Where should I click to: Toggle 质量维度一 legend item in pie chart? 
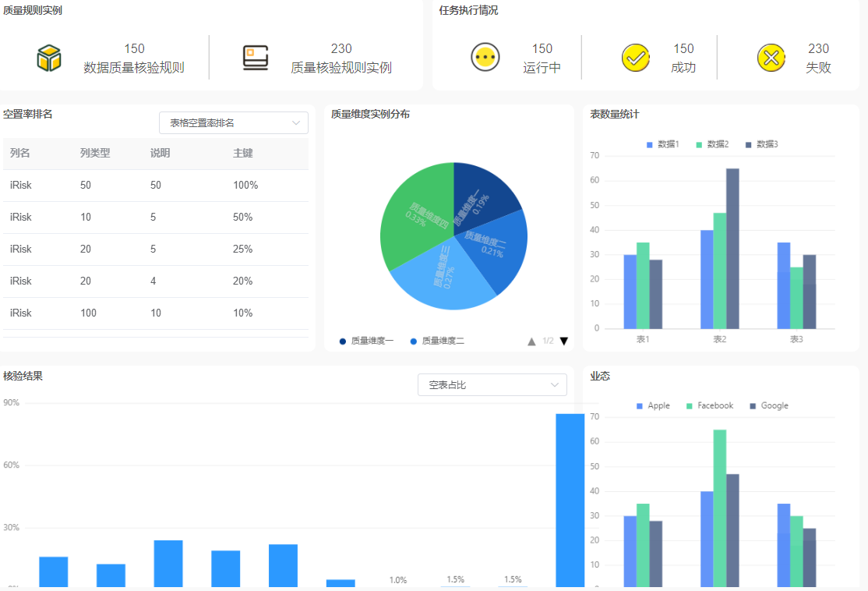click(x=367, y=341)
